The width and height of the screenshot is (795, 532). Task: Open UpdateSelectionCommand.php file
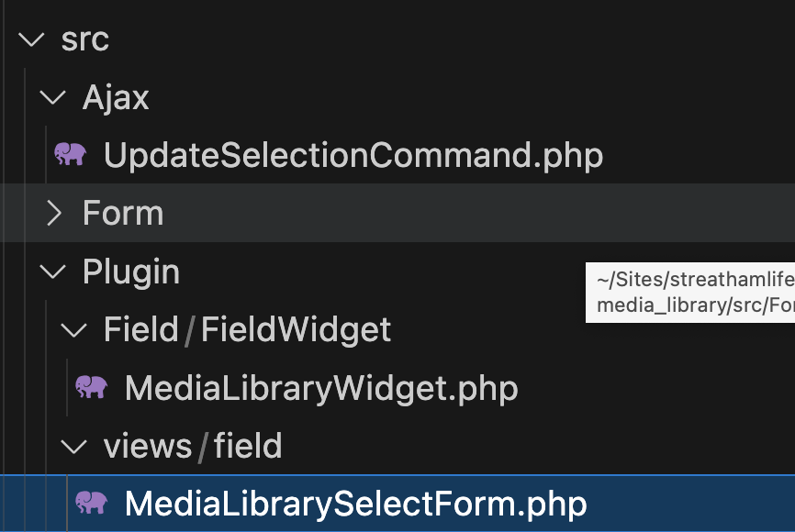[x=353, y=155]
